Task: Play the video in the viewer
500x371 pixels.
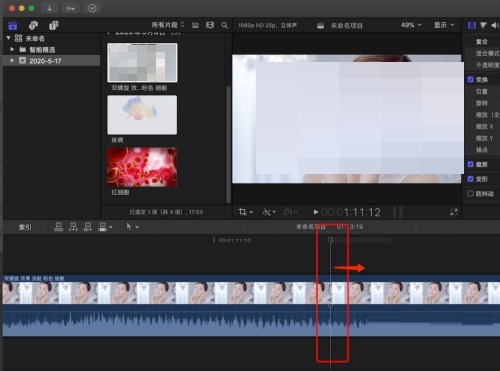Action: 316,212
